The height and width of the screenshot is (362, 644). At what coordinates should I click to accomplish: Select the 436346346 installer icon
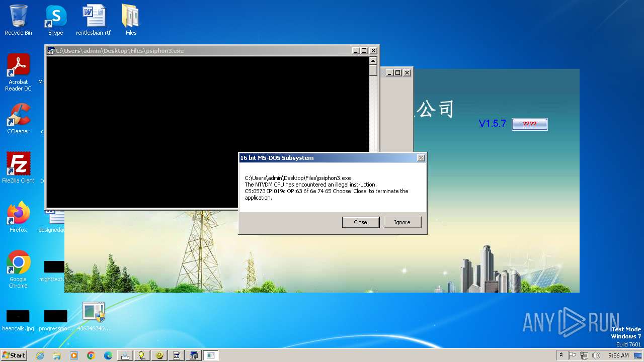(x=94, y=317)
